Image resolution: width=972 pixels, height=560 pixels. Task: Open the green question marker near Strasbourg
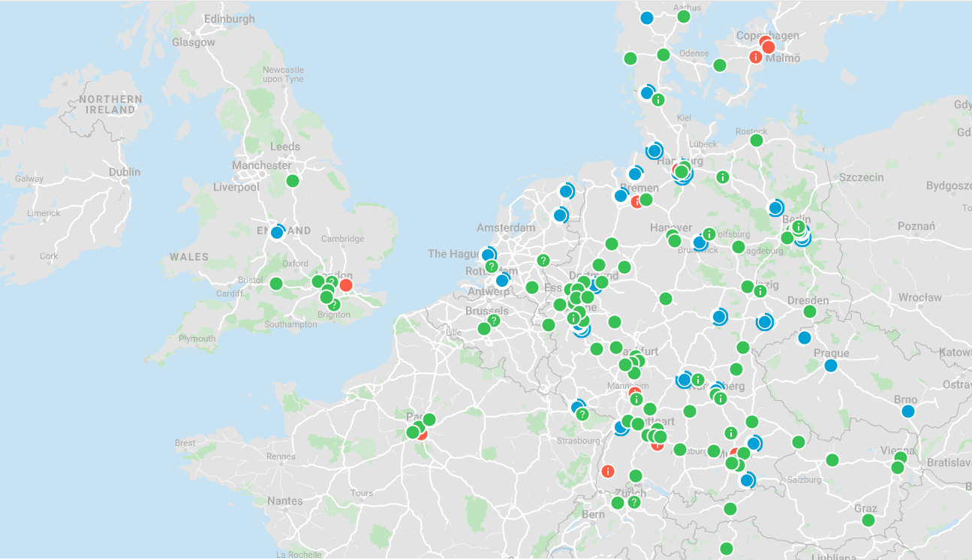click(582, 414)
